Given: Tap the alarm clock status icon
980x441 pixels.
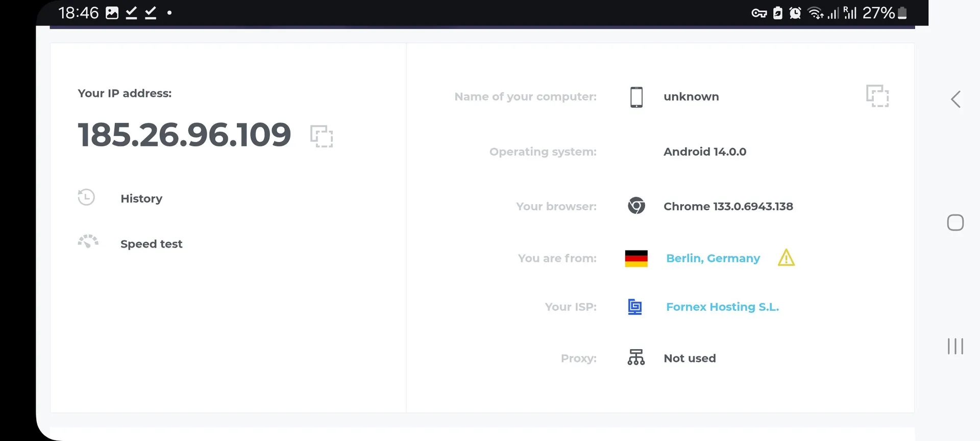Looking at the screenshot, I should (795, 13).
